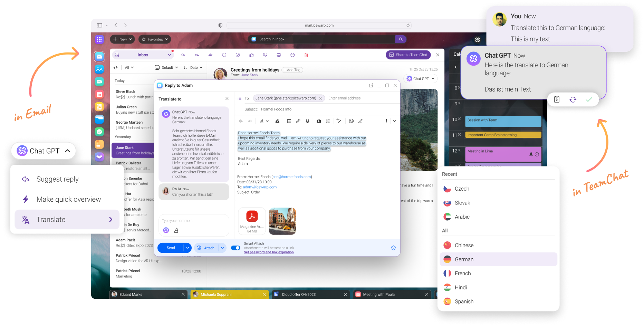Switch to the Michaela Soprani chat tab
Screen dimensions: 644x326
229,294
